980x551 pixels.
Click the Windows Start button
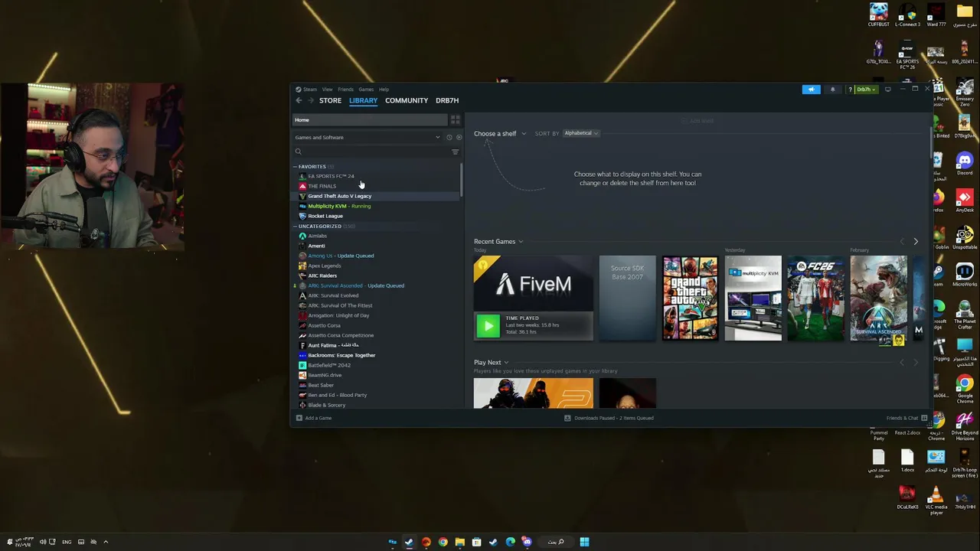584,542
